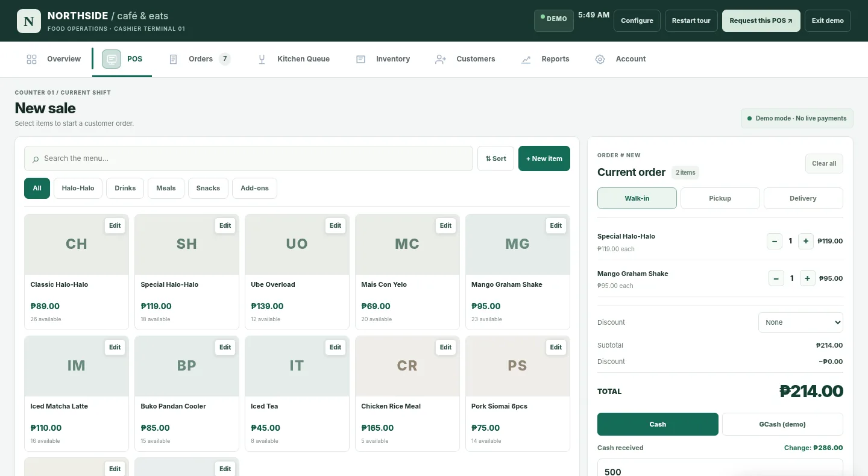Viewport: 868px width, 476px height.
Task: Edit the Chicken Rice Meal item
Action: (x=446, y=347)
